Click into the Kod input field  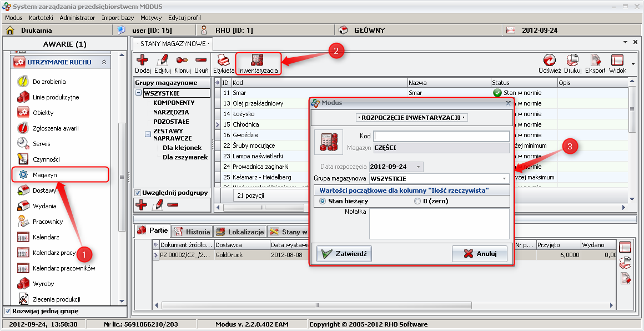[441, 136]
